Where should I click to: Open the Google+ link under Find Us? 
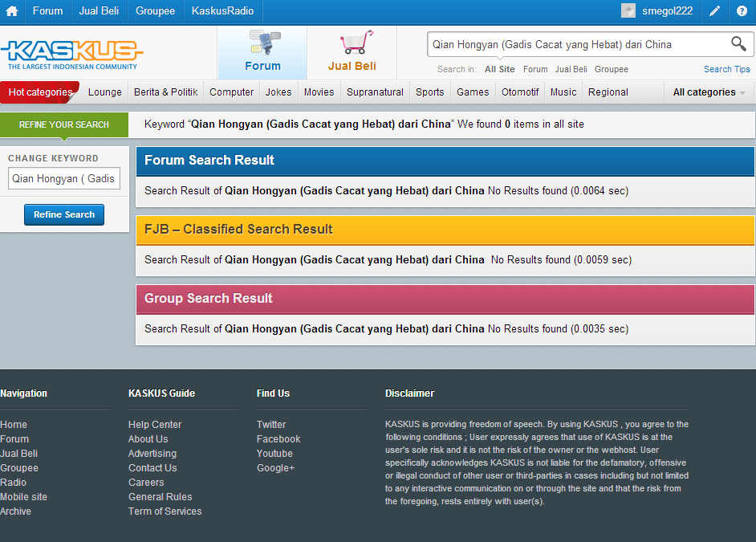click(x=275, y=468)
